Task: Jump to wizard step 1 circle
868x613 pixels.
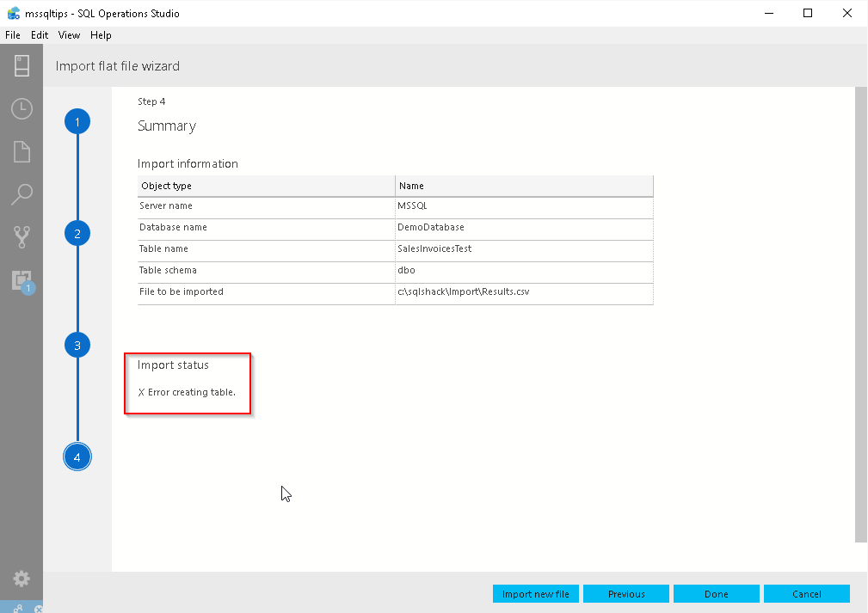Action: [77, 122]
